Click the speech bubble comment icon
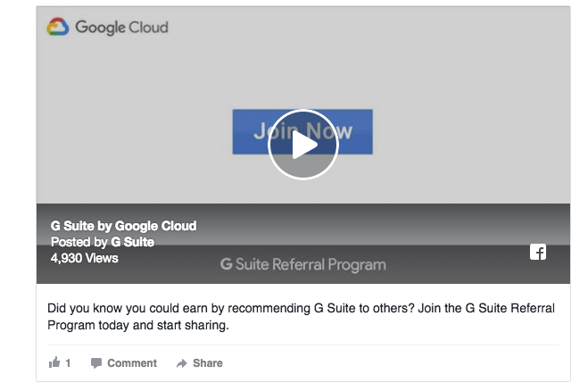 click(96, 362)
